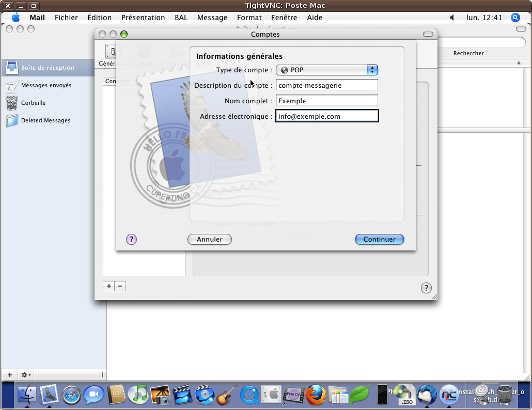Open QuickTime Player in the dock
532x410 pixels.
[x=249, y=395]
